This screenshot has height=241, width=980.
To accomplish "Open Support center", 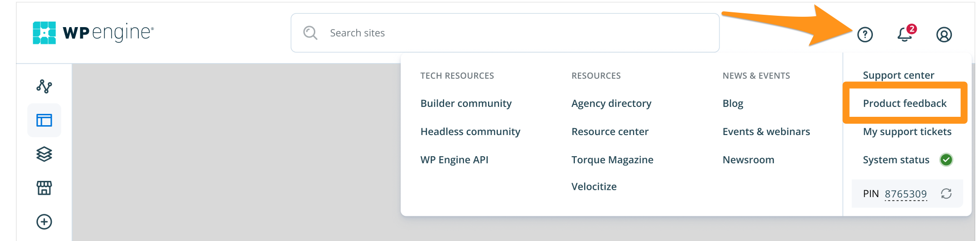I will (x=898, y=75).
